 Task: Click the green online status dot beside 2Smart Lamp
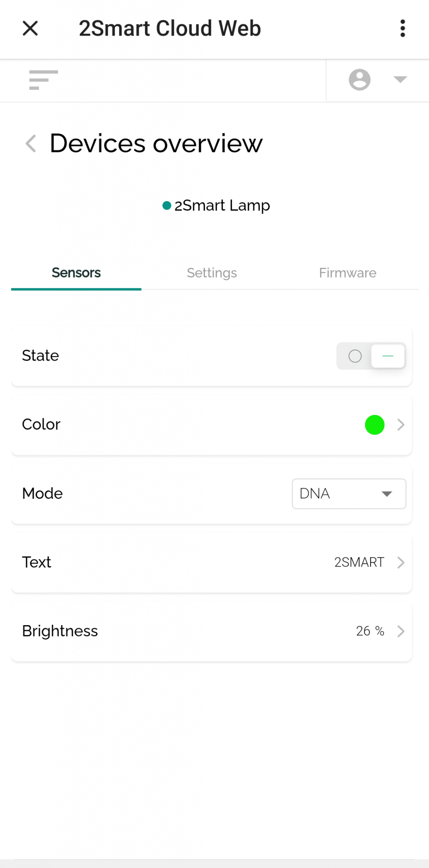(x=166, y=205)
